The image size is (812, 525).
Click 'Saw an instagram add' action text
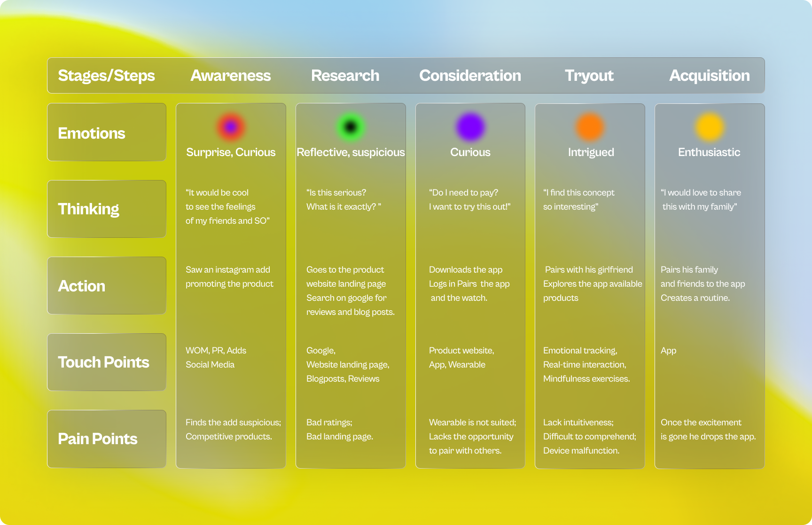pyautogui.click(x=228, y=270)
